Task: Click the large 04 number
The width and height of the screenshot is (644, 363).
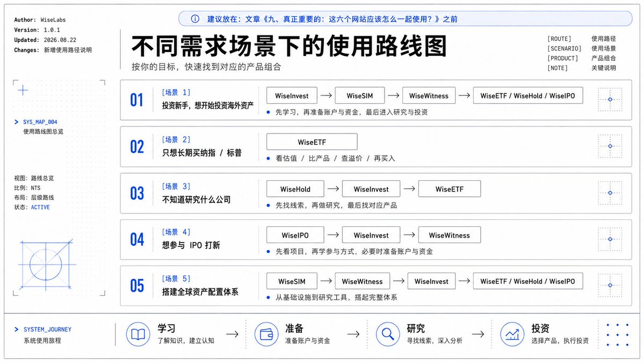Action: coord(137,239)
